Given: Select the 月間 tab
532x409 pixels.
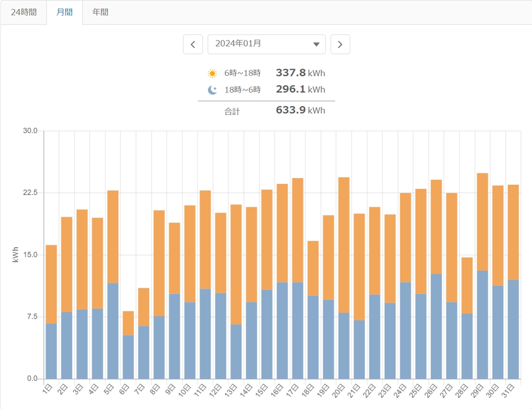Looking at the screenshot, I should [64, 12].
